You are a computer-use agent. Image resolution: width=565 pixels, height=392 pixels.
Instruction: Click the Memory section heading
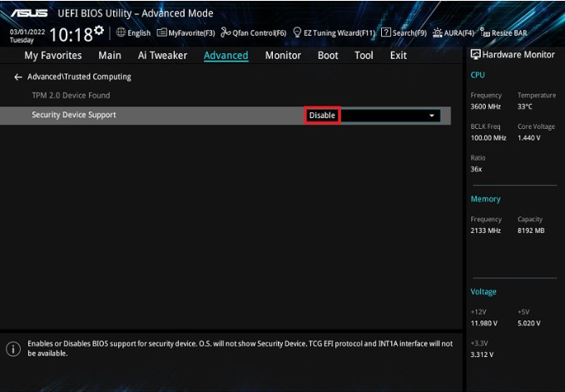point(485,199)
